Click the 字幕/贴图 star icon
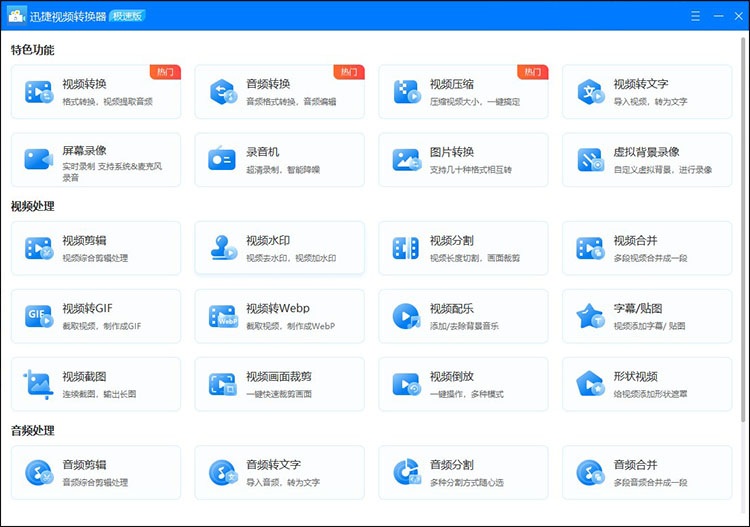Screen dimensions: 750x527 591,316
